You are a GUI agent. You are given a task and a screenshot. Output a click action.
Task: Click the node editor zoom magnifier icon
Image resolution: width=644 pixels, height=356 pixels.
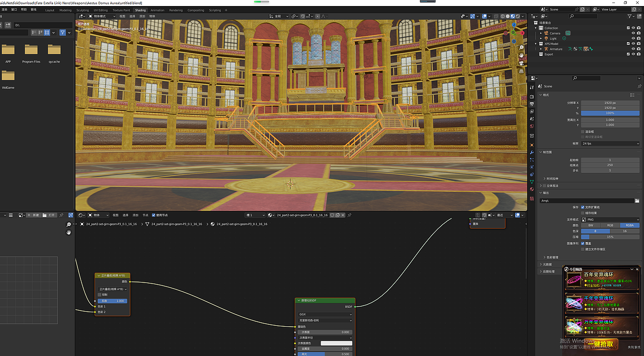pyautogui.click(x=68, y=225)
